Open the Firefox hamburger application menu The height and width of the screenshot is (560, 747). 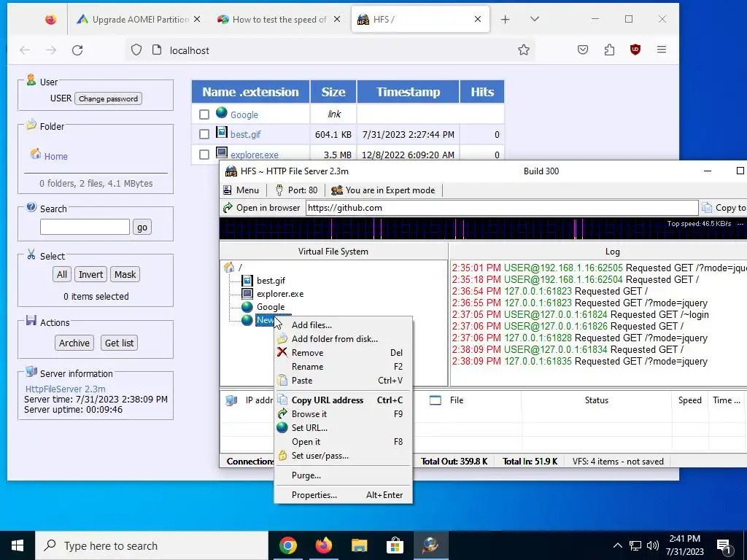(661, 50)
